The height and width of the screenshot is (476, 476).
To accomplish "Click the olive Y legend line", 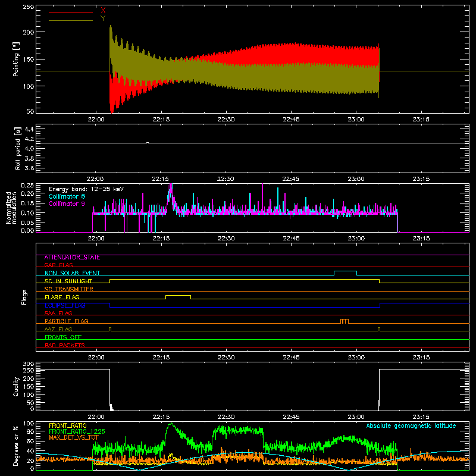I will (71, 20).
